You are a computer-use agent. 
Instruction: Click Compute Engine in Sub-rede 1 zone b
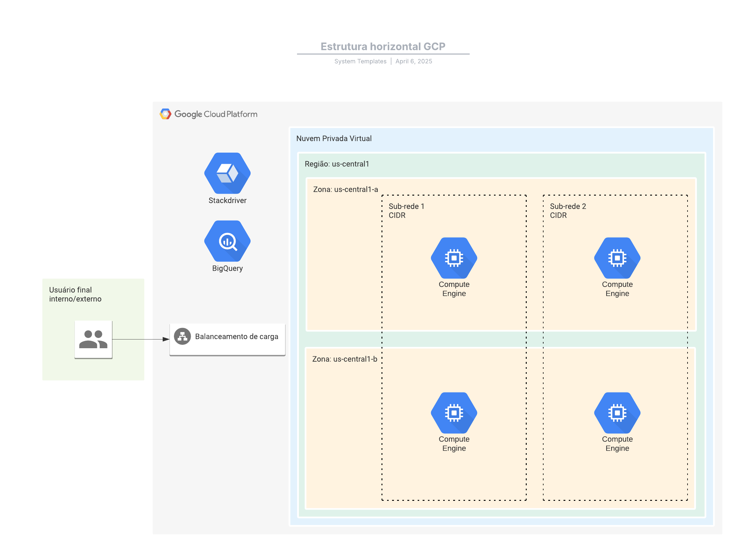click(x=454, y=413)
